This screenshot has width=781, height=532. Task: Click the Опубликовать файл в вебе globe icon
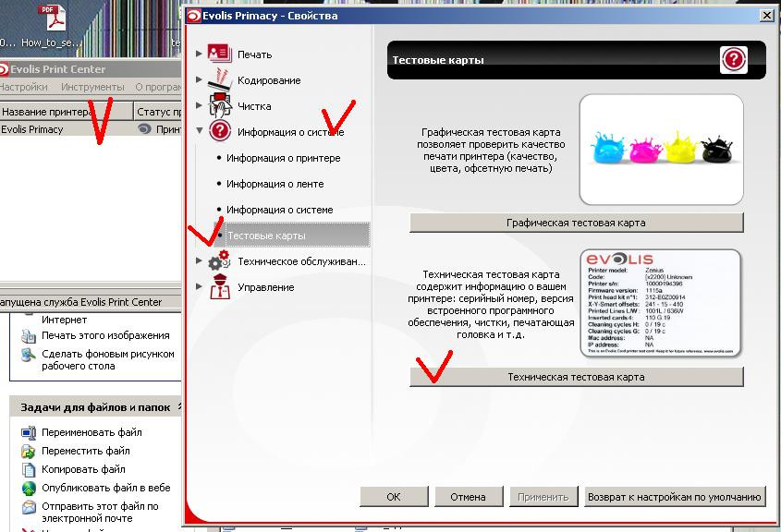(x=29, y=488)
